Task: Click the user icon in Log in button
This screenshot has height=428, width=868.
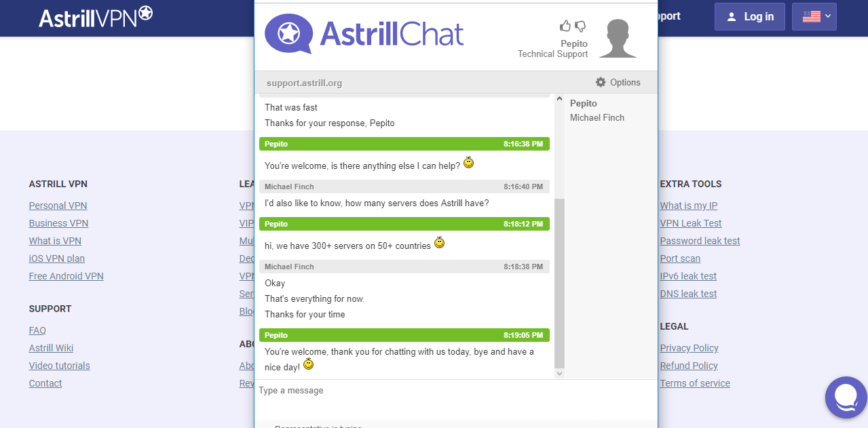Action: coord(731,17)
